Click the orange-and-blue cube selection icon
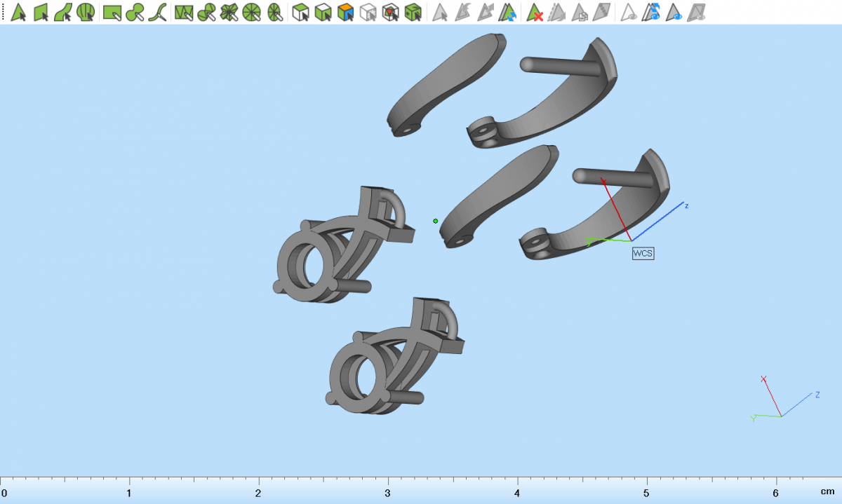The image size is (842, 504). click(345, 12)
